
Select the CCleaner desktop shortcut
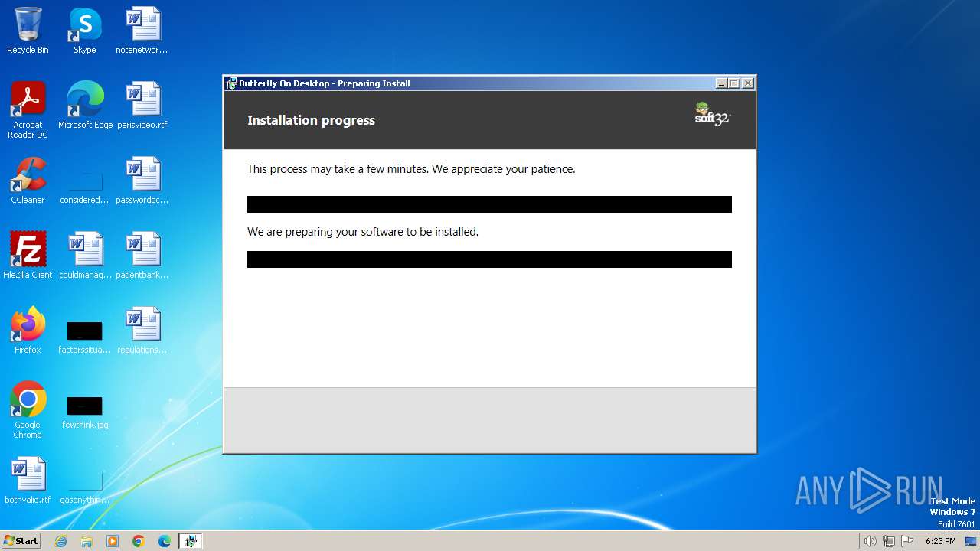pos(28,181)
